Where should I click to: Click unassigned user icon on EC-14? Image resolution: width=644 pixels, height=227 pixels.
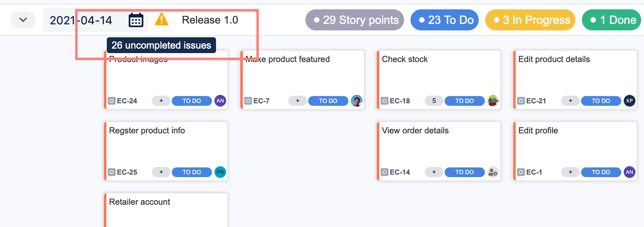[493, 172]
